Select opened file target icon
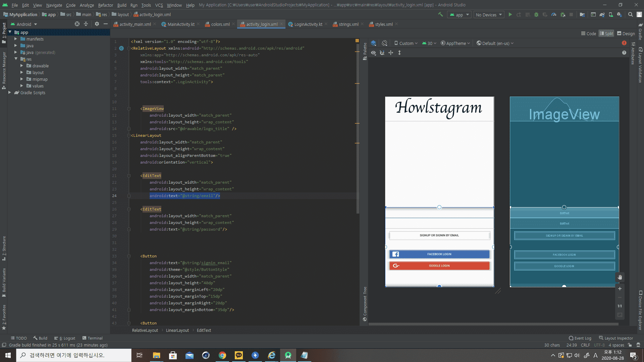644x362 pixels. click(x=77, y=24)
